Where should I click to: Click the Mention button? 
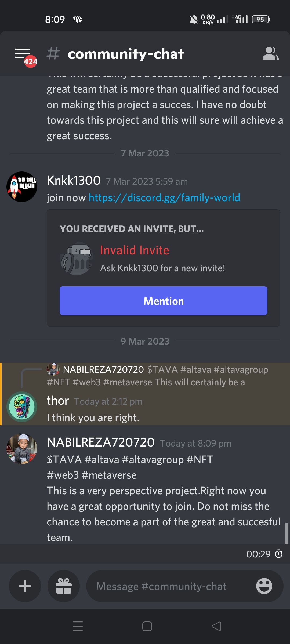[164, 301]
